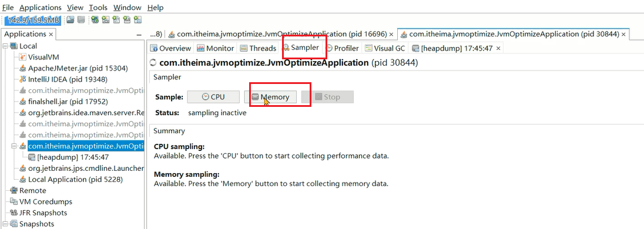644x229 pixels.
Task: Click the VisualVM node icon in tree
Action: pos(22,57)
